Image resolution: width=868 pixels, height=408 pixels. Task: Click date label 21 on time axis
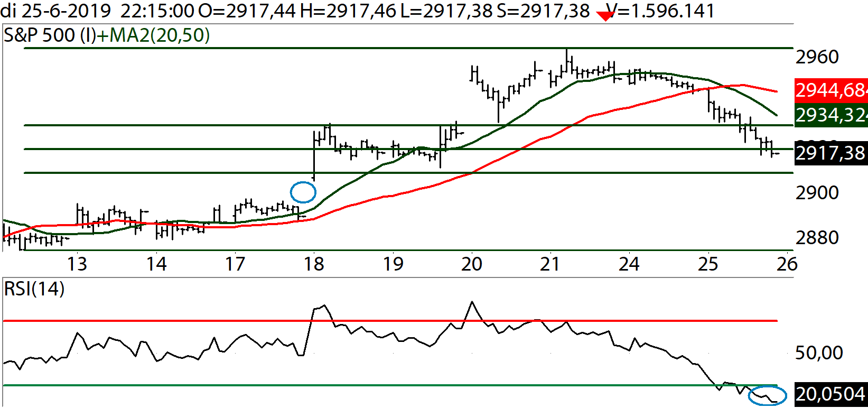tap(550, 264)
